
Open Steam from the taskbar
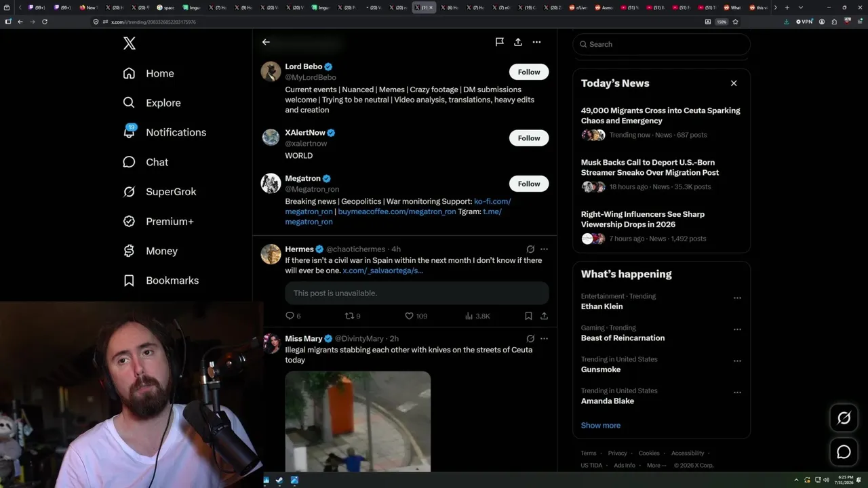click(x=279, y=481)
